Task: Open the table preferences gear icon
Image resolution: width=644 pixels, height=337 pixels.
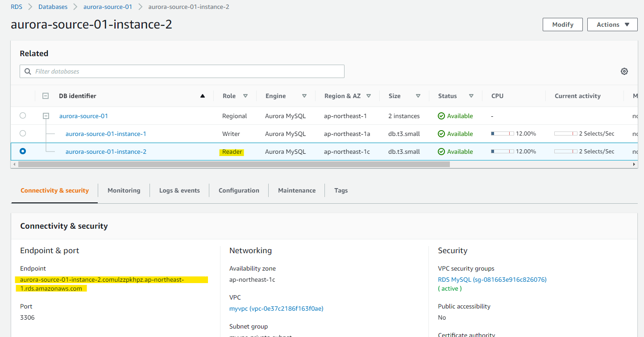Action: click(624, 71)
